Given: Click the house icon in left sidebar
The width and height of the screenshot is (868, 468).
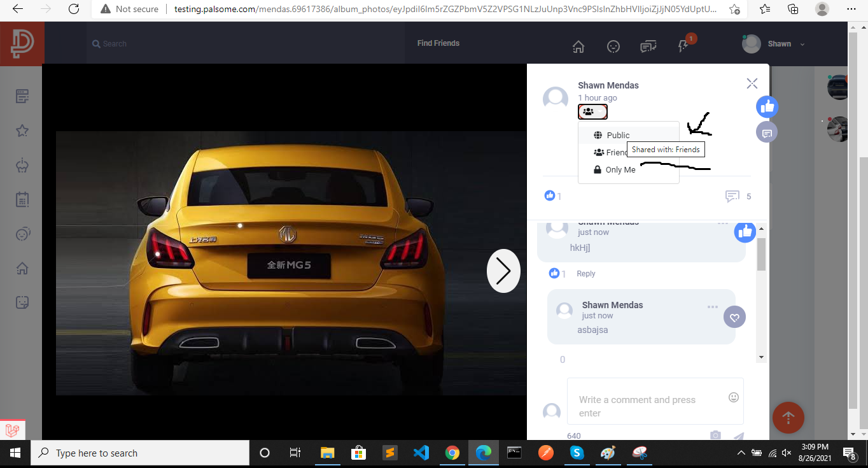Looking at the screenshot, I should (x=22, y=268).
